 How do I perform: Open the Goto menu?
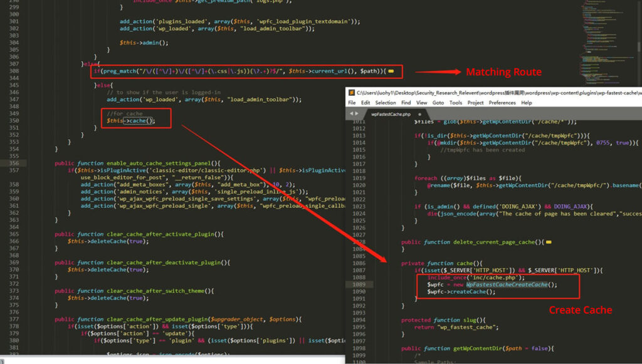tap(438, 103)
